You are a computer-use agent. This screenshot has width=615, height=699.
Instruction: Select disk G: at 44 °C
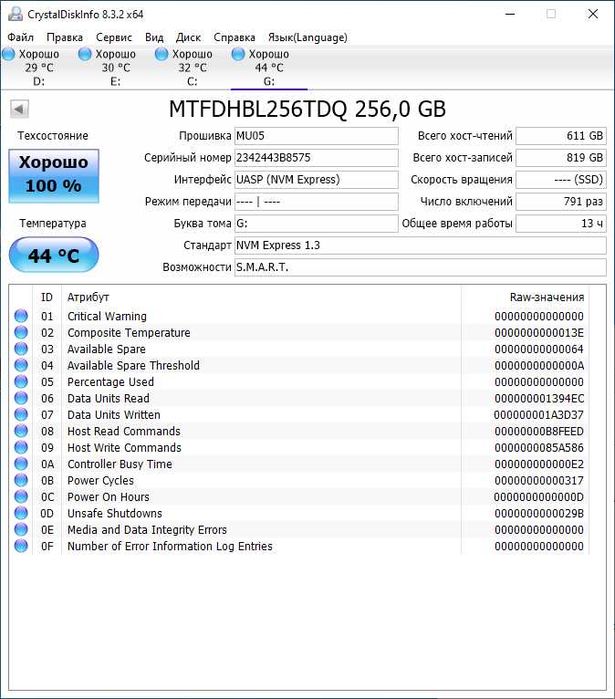[x=269, y=67]
